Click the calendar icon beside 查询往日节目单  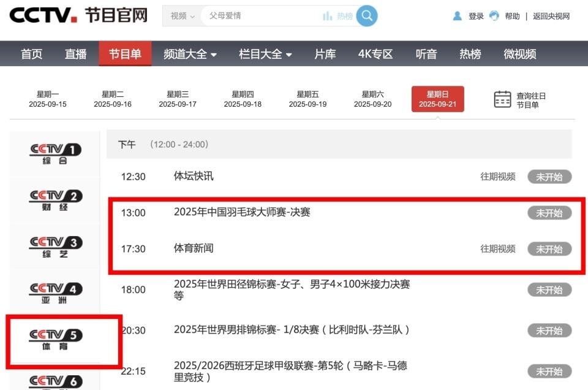(x=502, y=99)
